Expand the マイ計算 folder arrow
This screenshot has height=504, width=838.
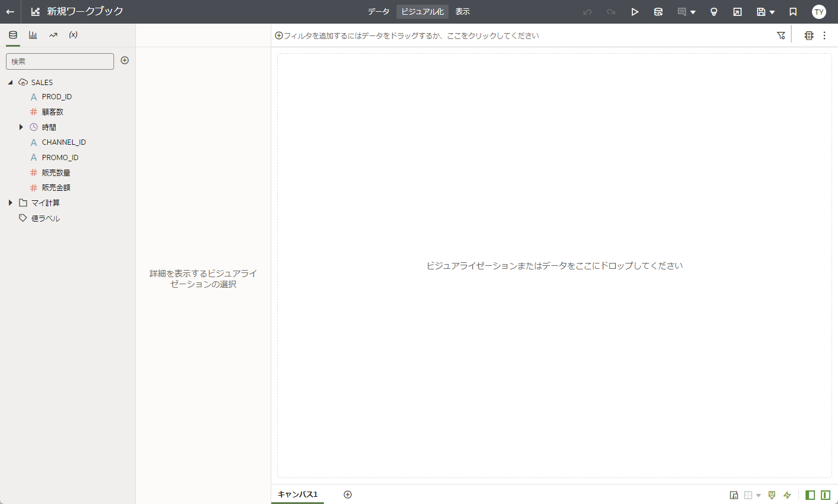pyautogui.click(x=10, y=203)
